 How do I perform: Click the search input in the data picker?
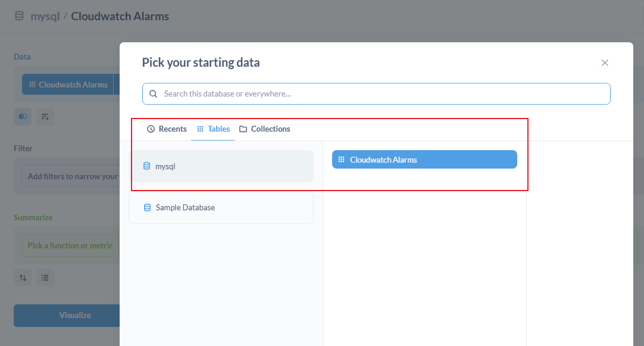pos(381,94)
